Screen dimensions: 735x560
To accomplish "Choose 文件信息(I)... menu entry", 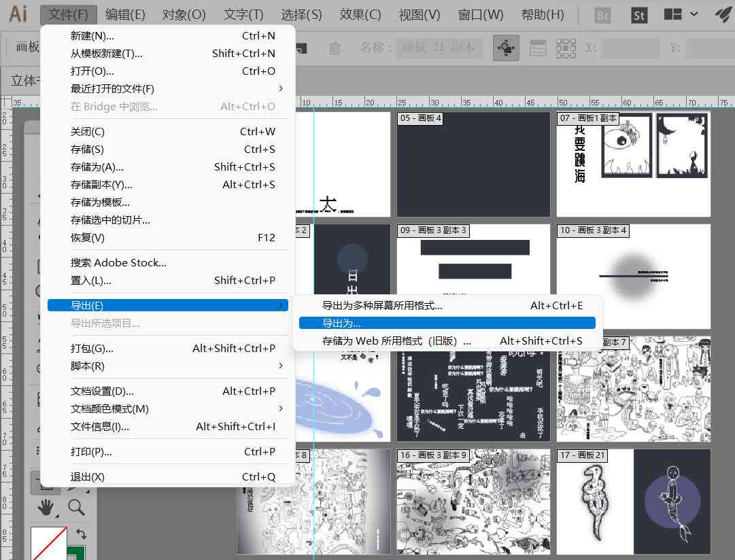I will (168, 426).
